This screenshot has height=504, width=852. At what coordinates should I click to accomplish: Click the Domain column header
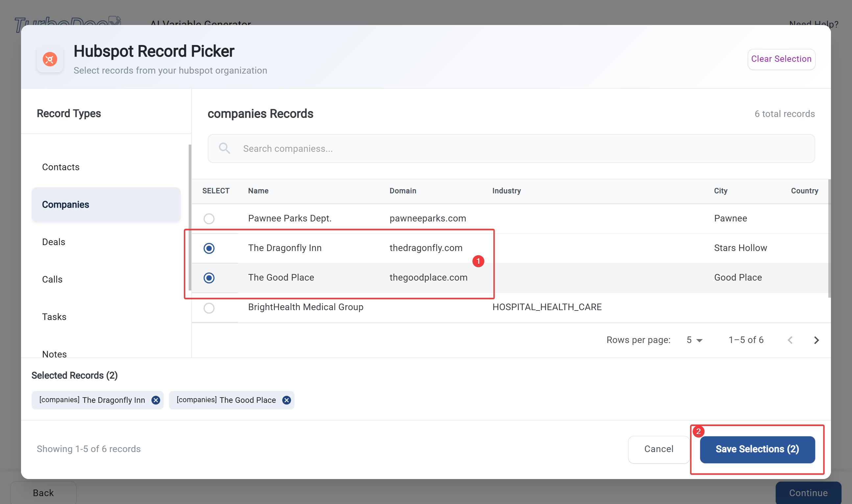pos(403,191)
